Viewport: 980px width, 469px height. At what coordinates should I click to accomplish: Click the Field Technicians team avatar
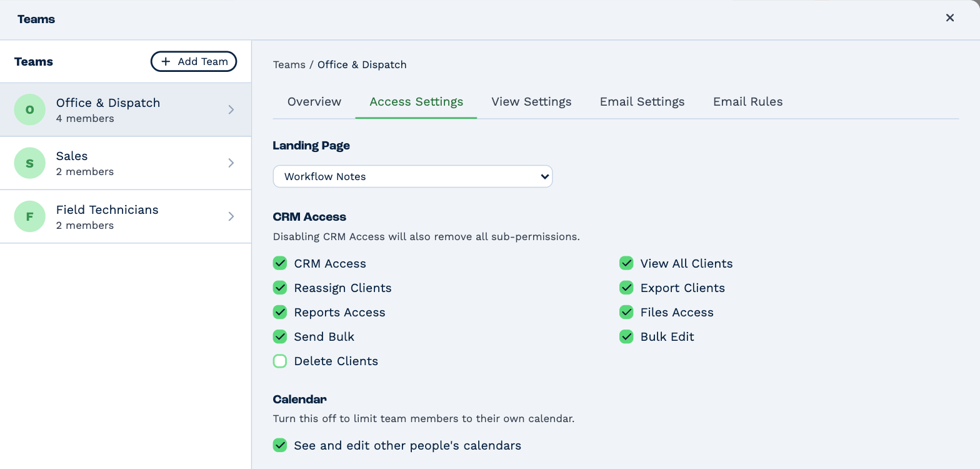30,216
